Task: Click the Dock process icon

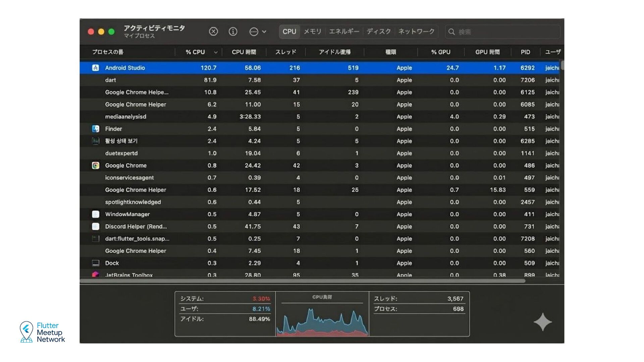Action: (x=96, y=263)
